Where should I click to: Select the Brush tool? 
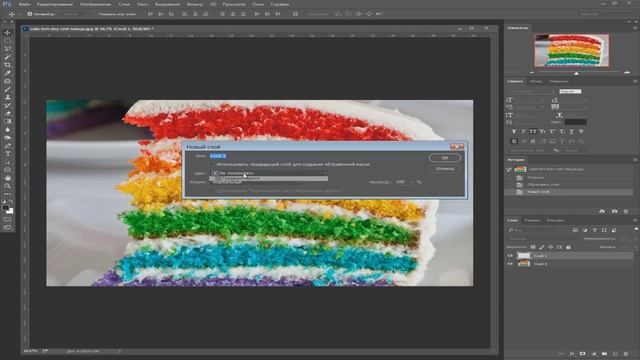click(x=7, y=89)
